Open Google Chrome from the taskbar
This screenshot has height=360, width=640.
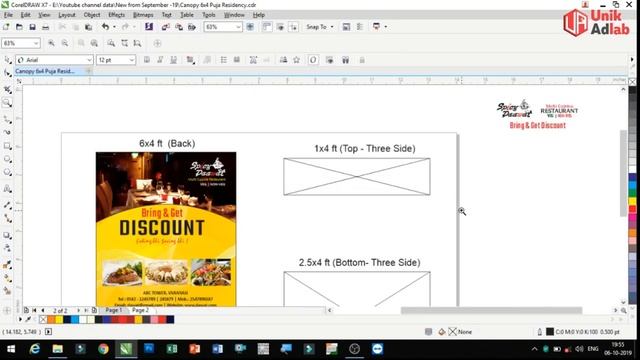(103, 349)
